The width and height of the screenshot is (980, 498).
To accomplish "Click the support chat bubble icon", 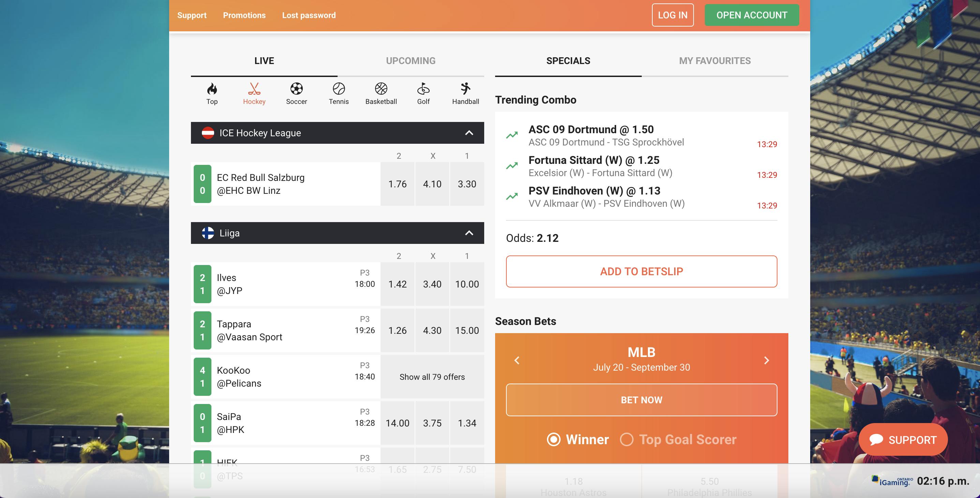I will coord(876,439).
